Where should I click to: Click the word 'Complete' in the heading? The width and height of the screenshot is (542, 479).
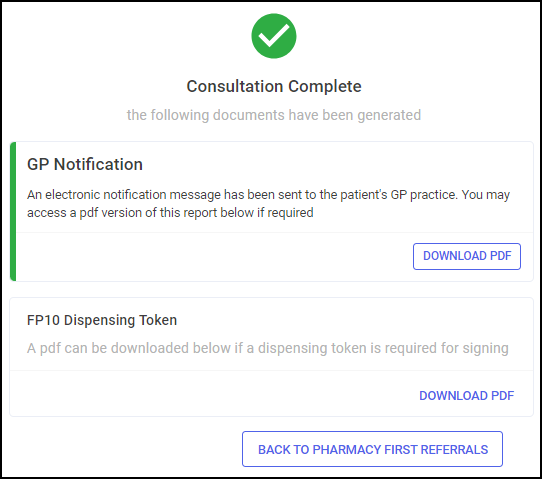pos(325,86)
